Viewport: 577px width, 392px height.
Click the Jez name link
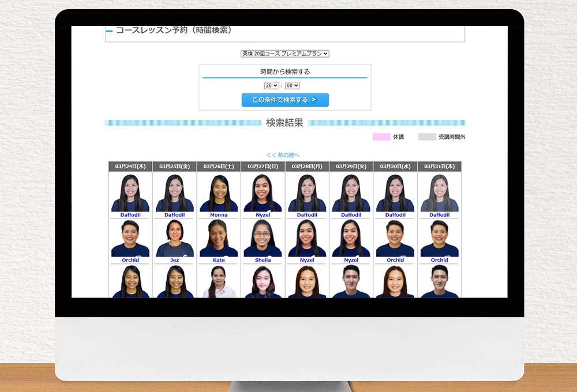(x=174, y=260)
